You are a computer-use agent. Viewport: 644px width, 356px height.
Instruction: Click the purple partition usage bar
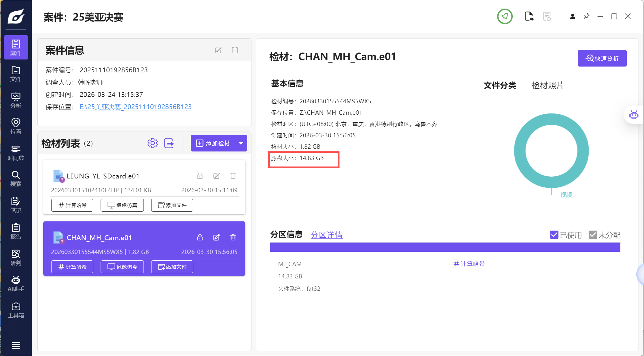tap(445, 247)
